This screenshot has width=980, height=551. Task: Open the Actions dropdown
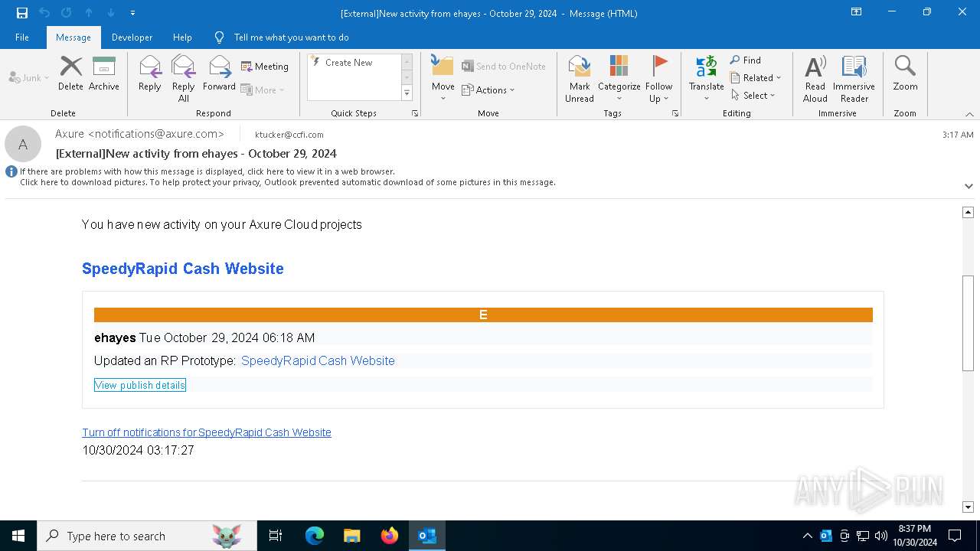click(x=488, y=90)
